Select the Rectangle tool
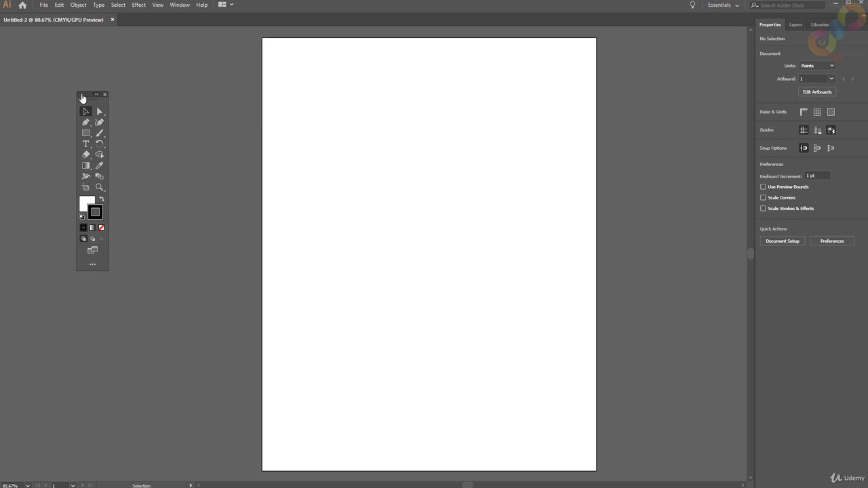Viewport: 868px width, 488px height. 85,133
